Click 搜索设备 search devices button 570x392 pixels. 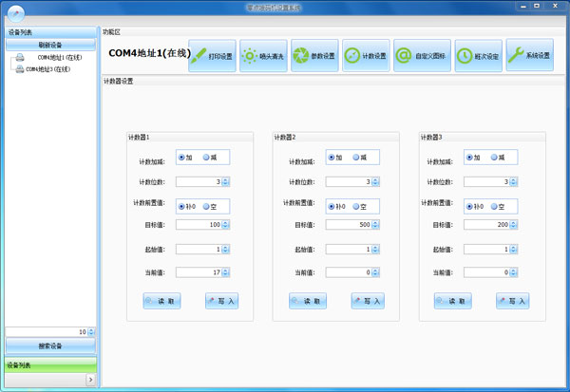tap(49, 345)
